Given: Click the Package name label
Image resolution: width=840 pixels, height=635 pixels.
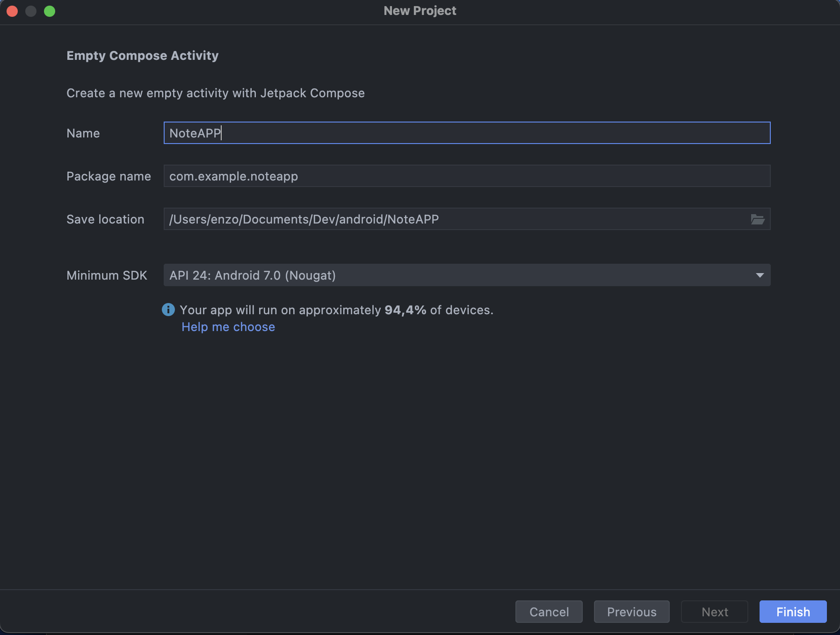Looking at the screenshot, I should pyautogui.click(x=109, y=176).
